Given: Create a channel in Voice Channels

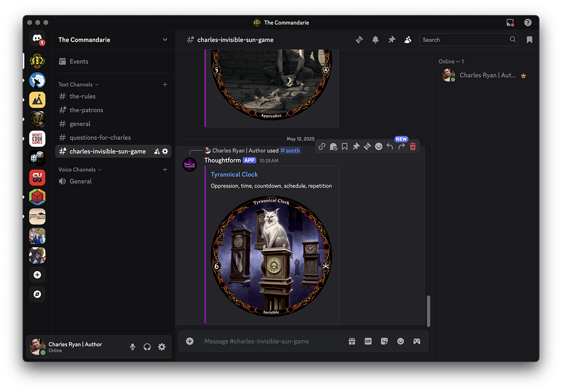Looking at the screenshot, I should 165,170.
